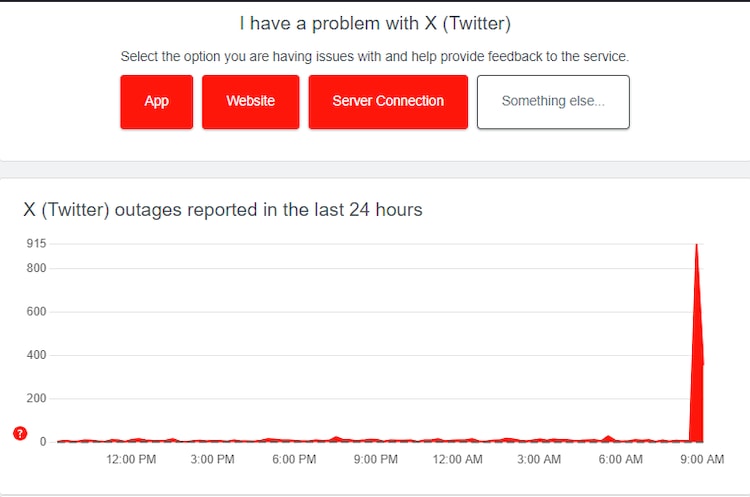Image resolution: width=750 pixels, height=497 pixels.
Task: Click the 12:00 PM time label
Action: [x=131, y=459]
